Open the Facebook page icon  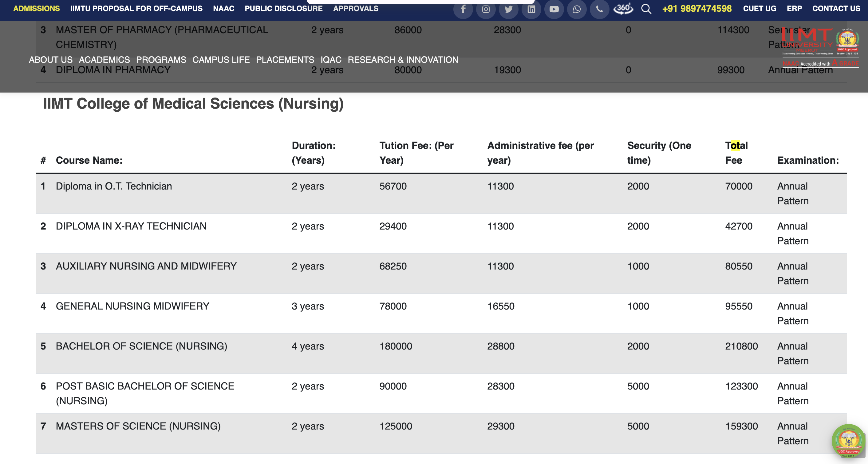pyautogui.click(x=464, y=9)
